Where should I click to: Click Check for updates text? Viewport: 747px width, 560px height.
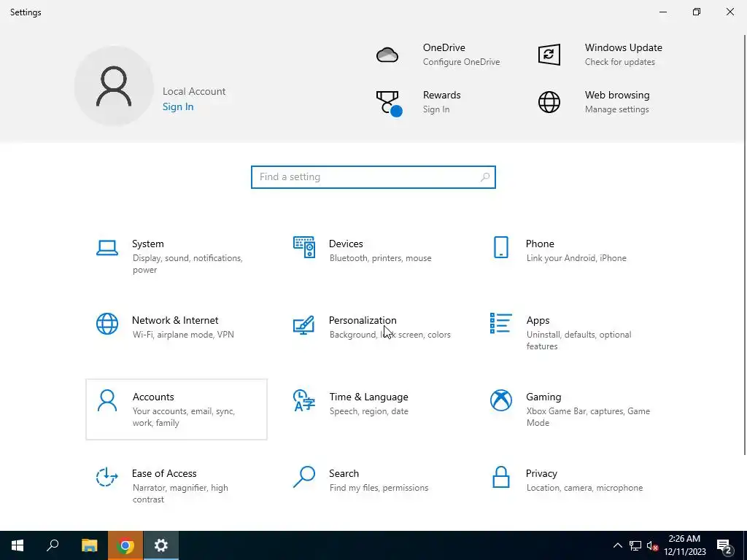(620, 62)
